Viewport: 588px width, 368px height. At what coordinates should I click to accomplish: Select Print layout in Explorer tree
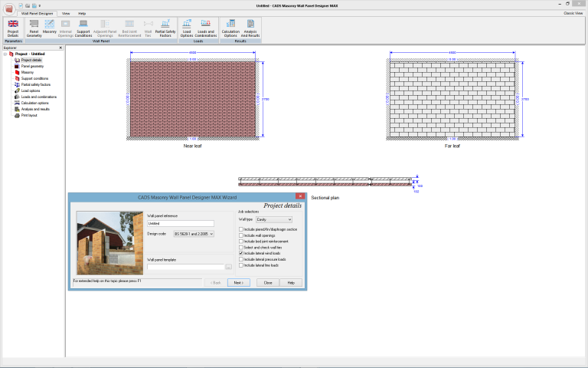pyautogui.click(x=29, y=115)
